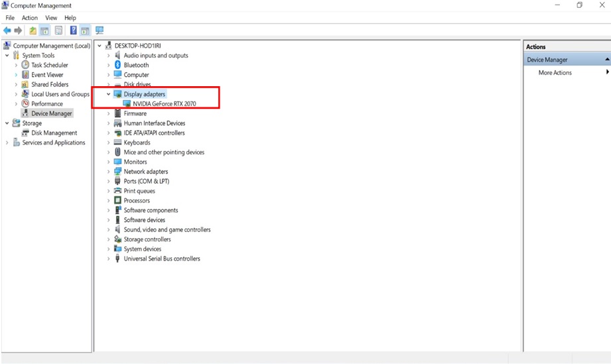
Task: Click the Performance icon
Action: 25,103
